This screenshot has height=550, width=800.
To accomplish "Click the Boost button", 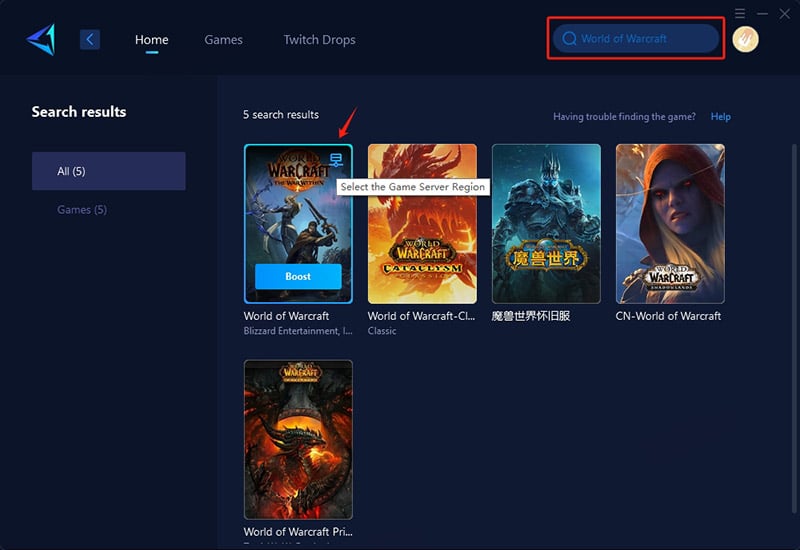I will tap(298, 276).
